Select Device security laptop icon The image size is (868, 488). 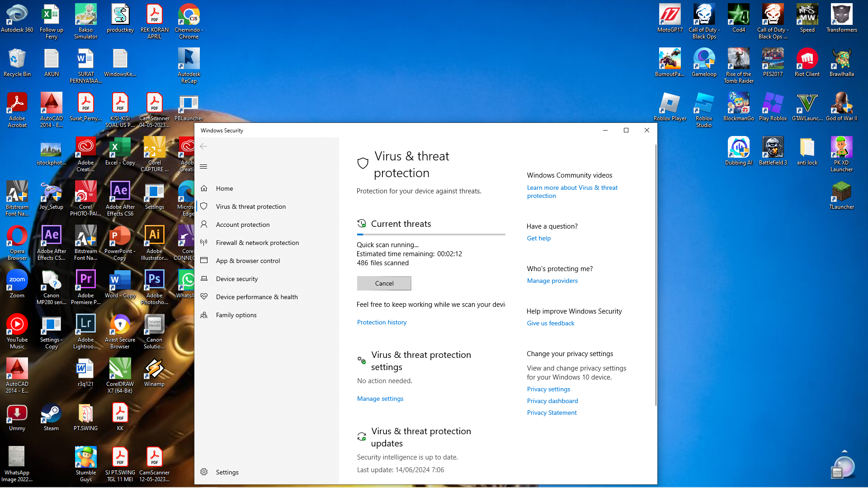(x=204, y=279)
